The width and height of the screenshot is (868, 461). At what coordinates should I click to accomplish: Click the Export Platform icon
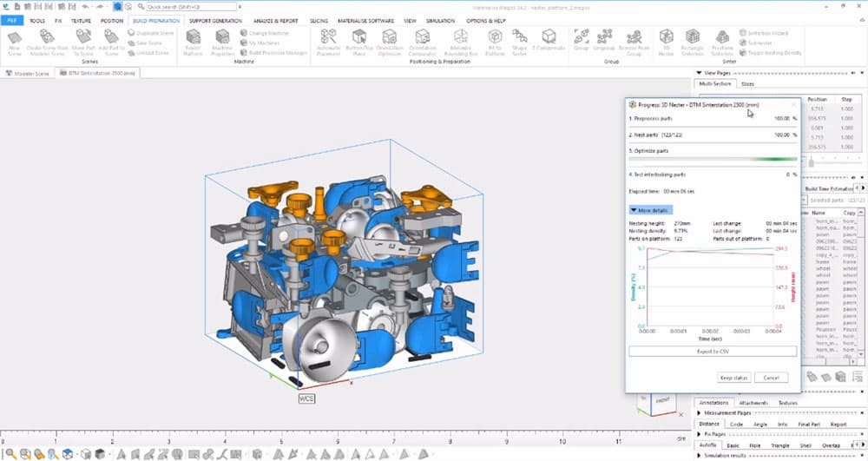pyautogui.click(x=194, y=37)
